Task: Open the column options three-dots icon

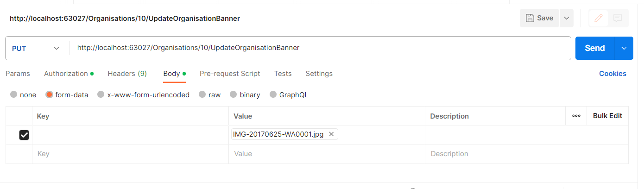Action: pos(576,116)
